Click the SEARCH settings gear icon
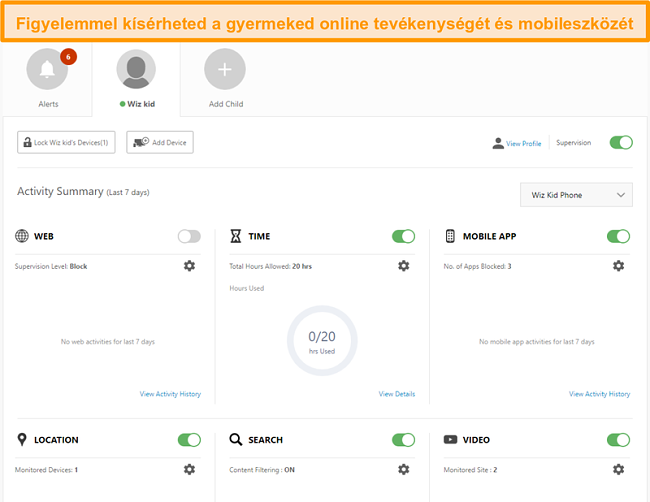The image size is (650, 502). click(x=404, y=469)
